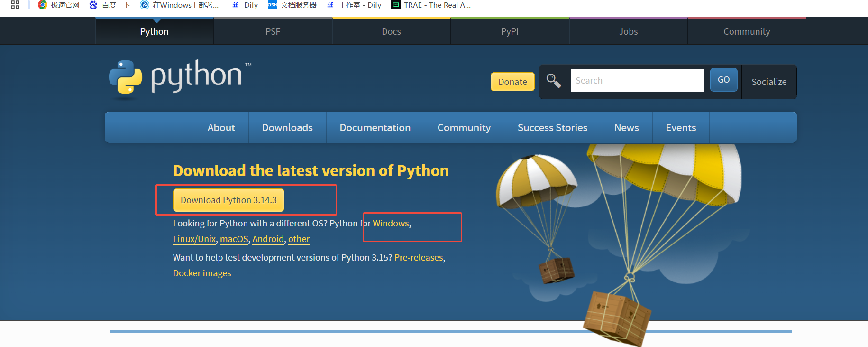Open the Community menu in main navigation
868x347 pixels.
point(464,128)
